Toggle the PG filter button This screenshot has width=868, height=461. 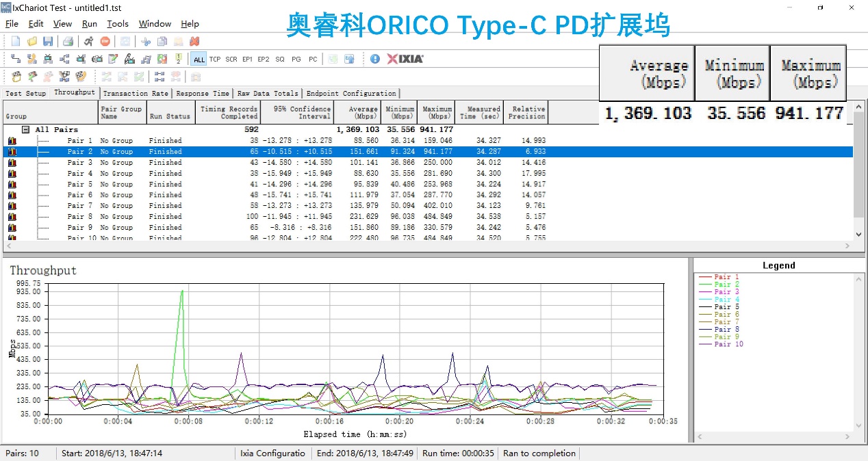click(296, 60)
